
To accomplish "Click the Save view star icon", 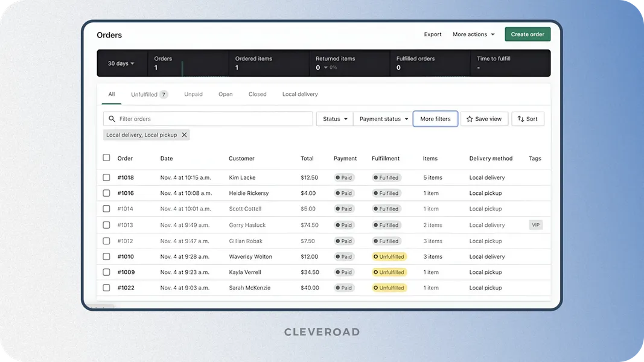I will pos(470,119).
